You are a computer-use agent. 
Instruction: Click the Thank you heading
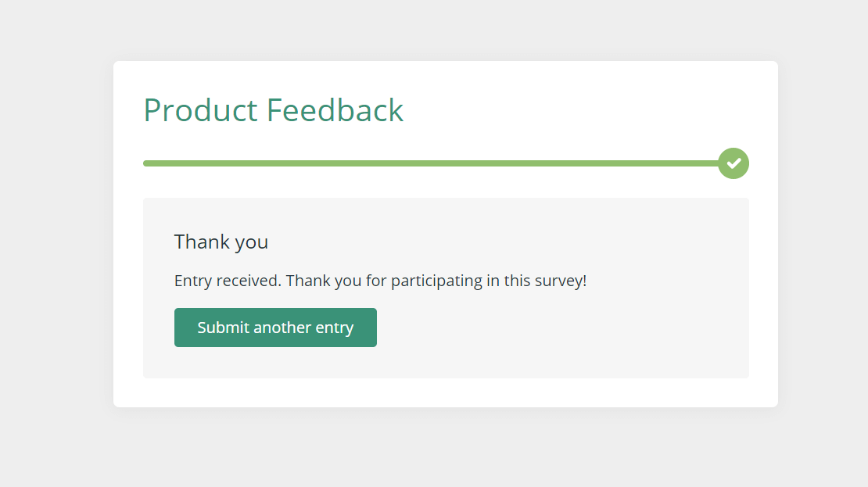point(221,242)
